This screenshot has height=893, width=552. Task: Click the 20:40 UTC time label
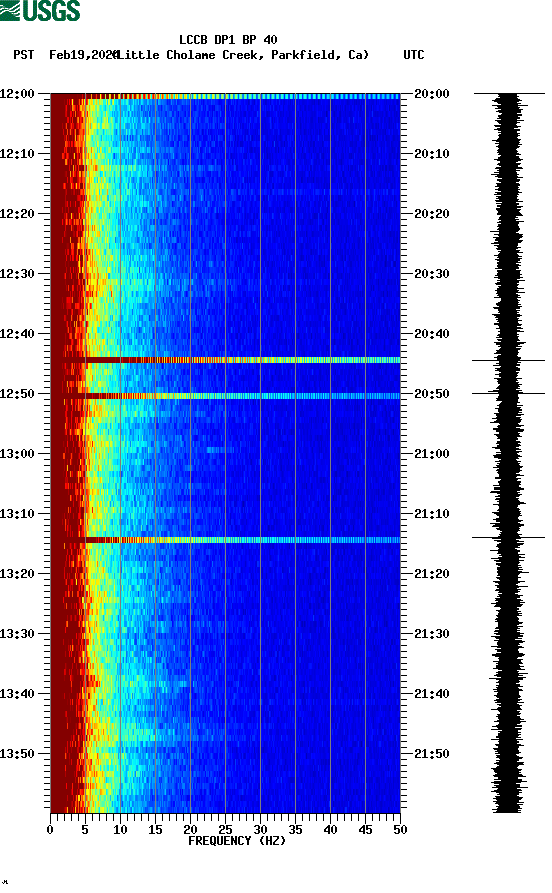pyautogui.click(x=432, y=333)
